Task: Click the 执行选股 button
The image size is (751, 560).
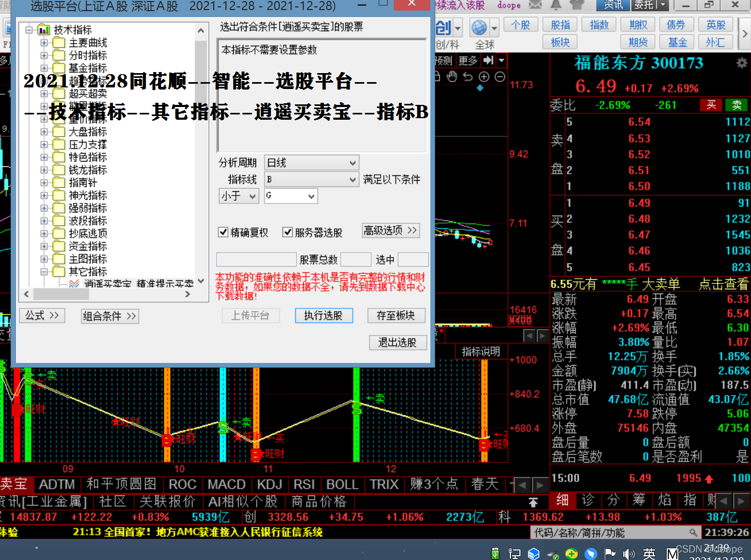Action: click(324, 316)
